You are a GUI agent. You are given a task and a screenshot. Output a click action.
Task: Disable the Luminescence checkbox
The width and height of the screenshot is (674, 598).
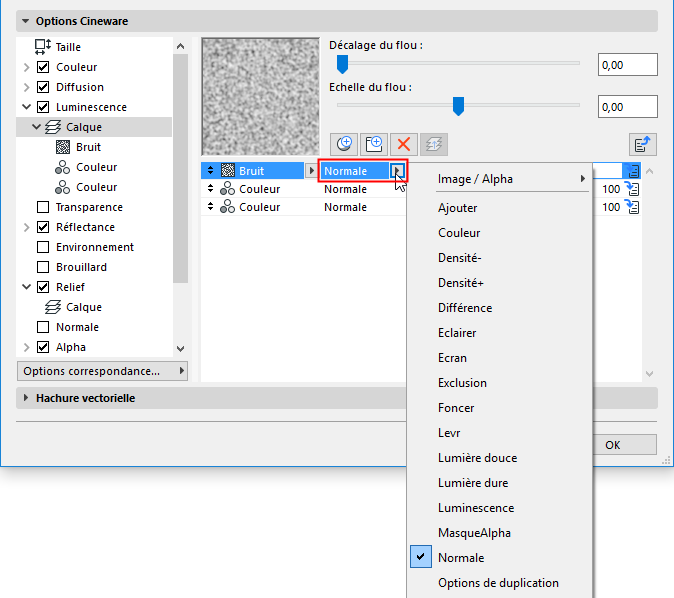tap(43, 107)
